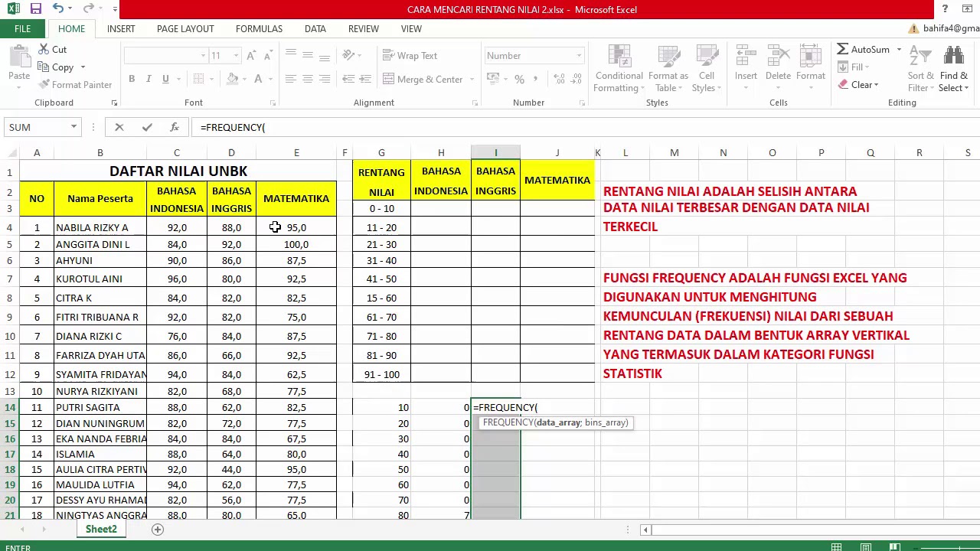Open the fill color dropdown
Screen dimensions: 980x551
click(245, 80)
